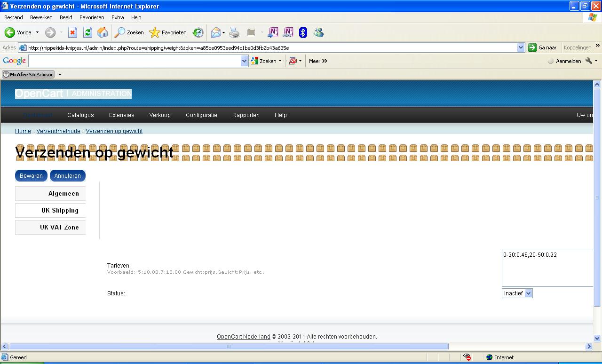Click the first OneNote icon
The image size is (602, 364).
pyautogui.click(x=273, y=32)
